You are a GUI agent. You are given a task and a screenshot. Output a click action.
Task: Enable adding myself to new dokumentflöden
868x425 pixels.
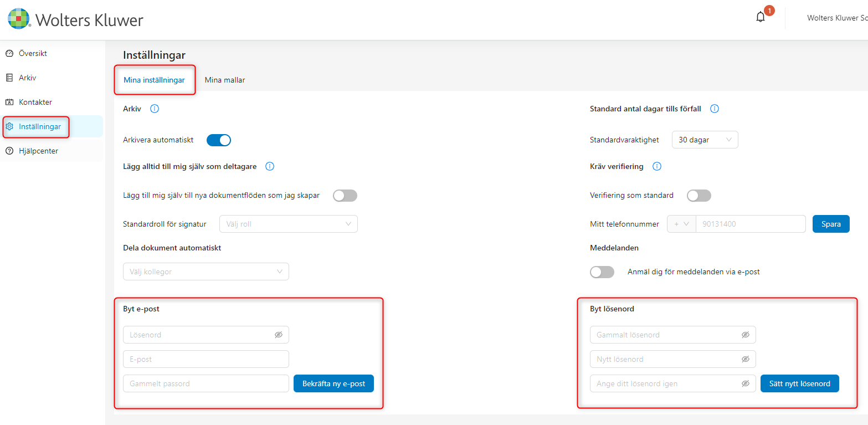coord(345,196)
